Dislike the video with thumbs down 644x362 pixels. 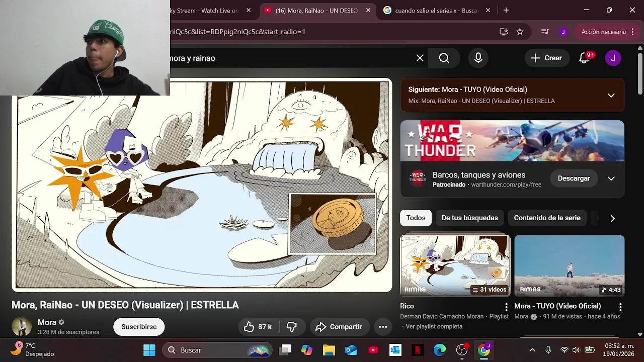point(292,327)
